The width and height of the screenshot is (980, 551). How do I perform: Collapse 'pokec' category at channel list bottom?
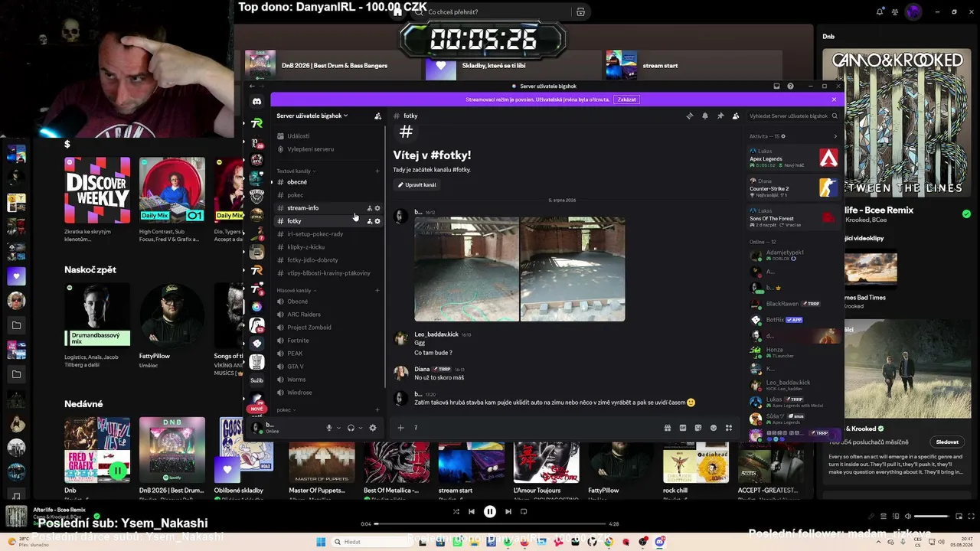coord(286,410)
